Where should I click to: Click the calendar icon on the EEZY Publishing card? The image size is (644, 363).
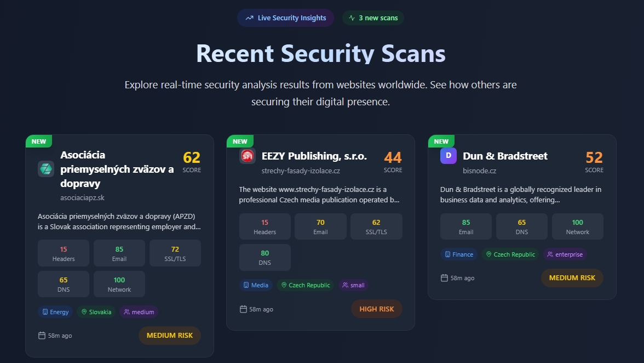click(x=243, y=309)
